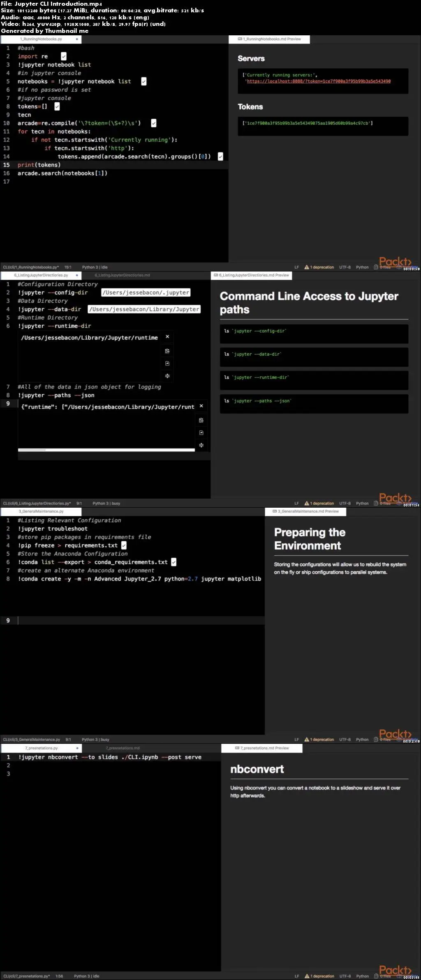The height and width of the screenshot is (980, 421).
Task: Click modified dot on 1_RunningNotebooks.py tab
Action: (77, 39)
